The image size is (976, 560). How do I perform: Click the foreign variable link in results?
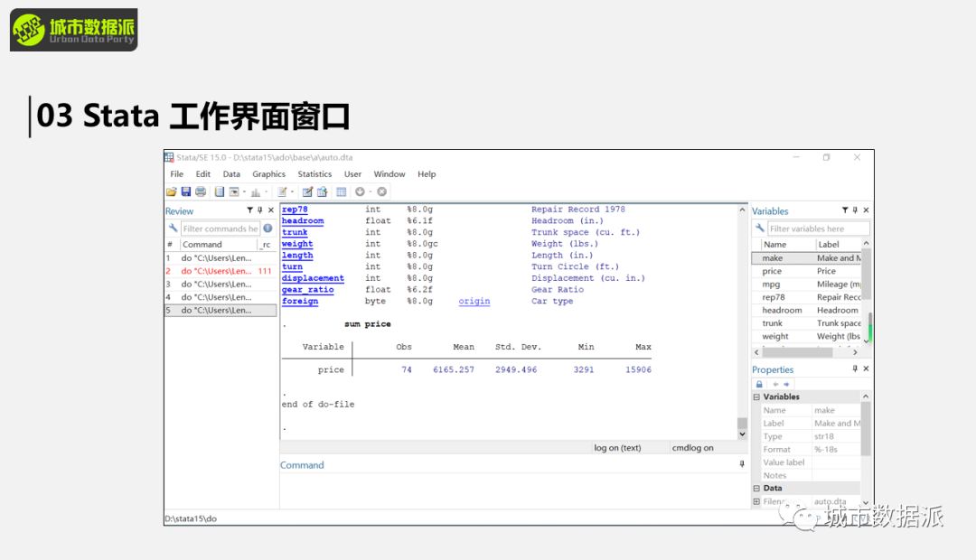pyautogui.click(x=299, y=301)
